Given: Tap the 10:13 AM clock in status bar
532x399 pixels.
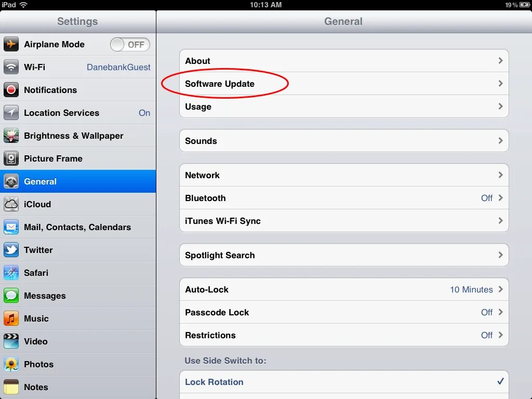Looking at the screenshot, I should coord(265,5).
